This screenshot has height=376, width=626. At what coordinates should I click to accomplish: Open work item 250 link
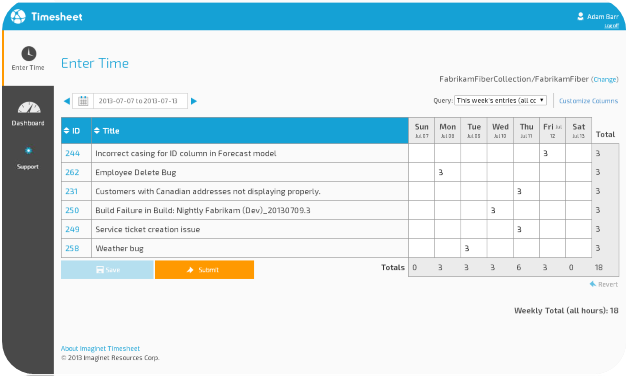coord(72,210)
